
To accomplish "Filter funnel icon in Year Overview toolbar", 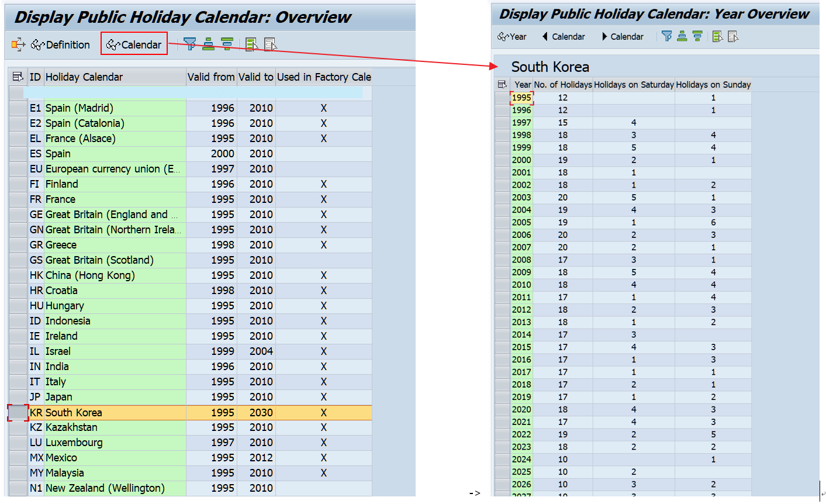I will [x=666, y=36].
